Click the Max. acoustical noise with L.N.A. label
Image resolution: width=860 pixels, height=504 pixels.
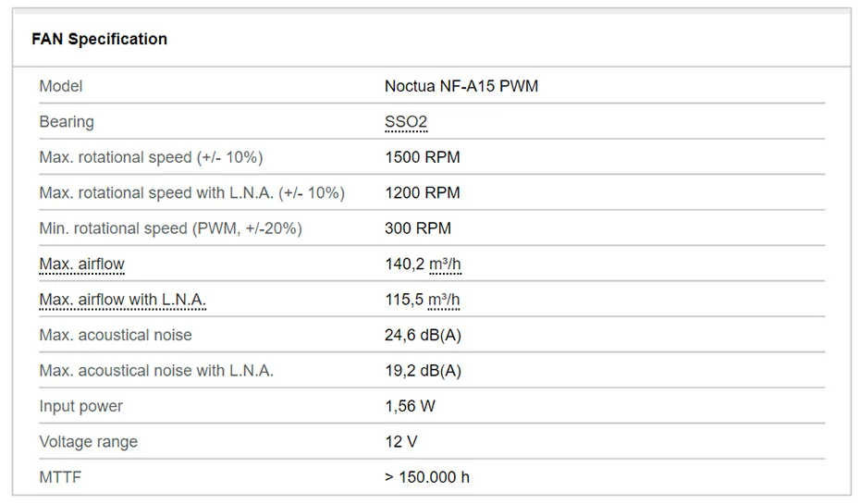pyautogui.click(x=156, y=371)
